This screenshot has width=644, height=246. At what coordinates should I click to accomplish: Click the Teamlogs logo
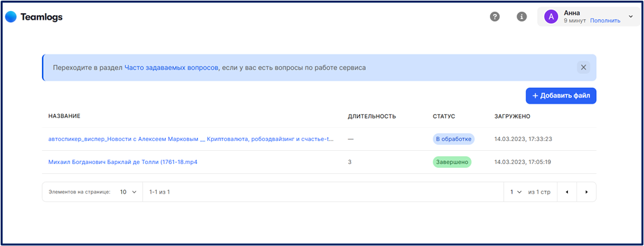[x=33, y=17]
